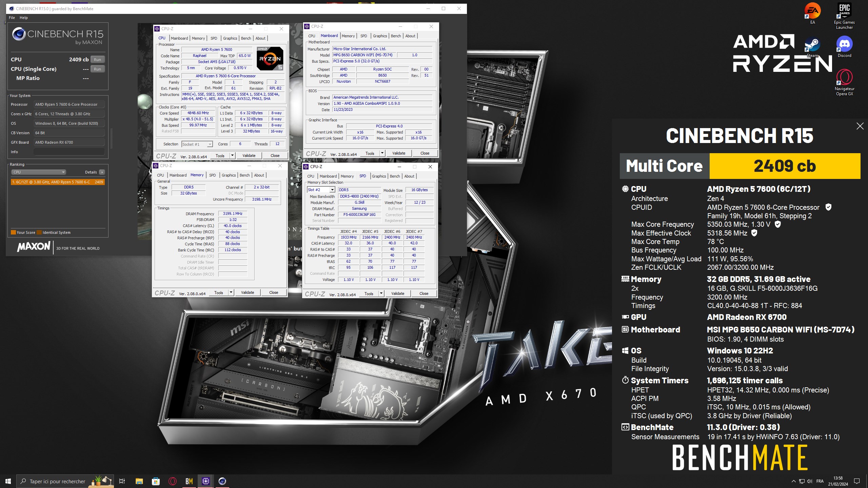868x488 pixels.
Task: Select the Ryzen 5 7600 ranking entry
Action: (58, 182)
